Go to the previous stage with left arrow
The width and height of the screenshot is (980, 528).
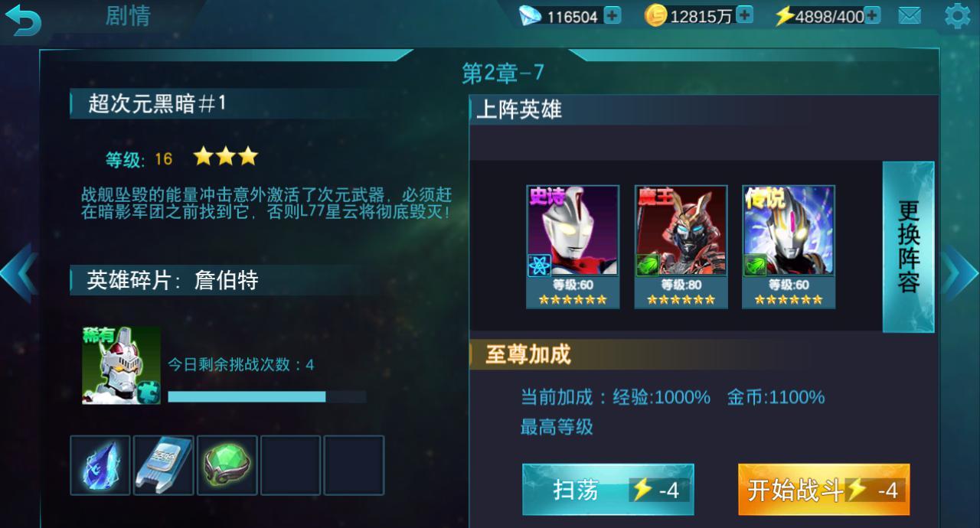[18, 272]
